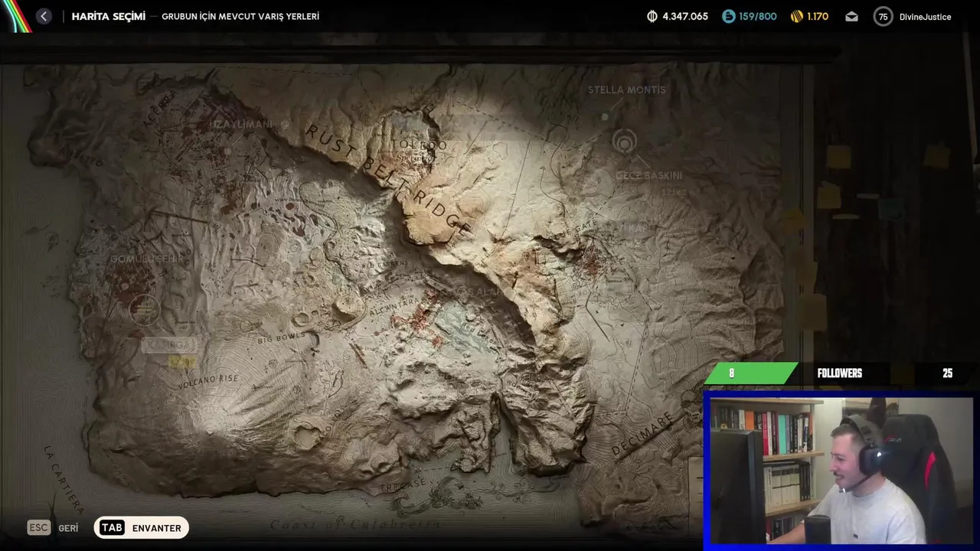
Task: Select Stella Montis destination label
Action: point(626,90)
